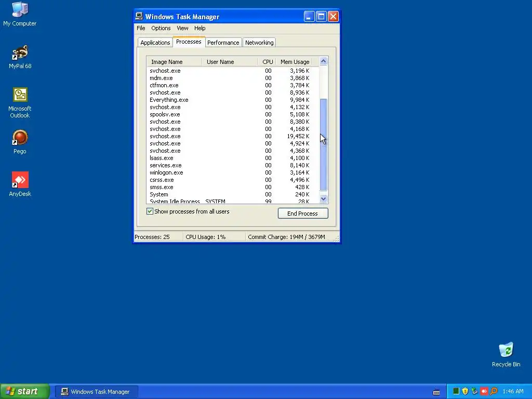Image resolution: width=532 pixels, height=399 pixels.
Task: Click the Everything search magnifier tray icon
Action: click(494, 391)
